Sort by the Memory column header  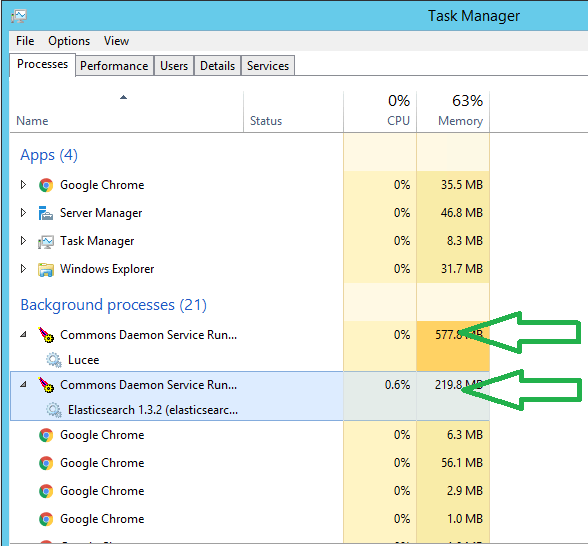point(453,112)
